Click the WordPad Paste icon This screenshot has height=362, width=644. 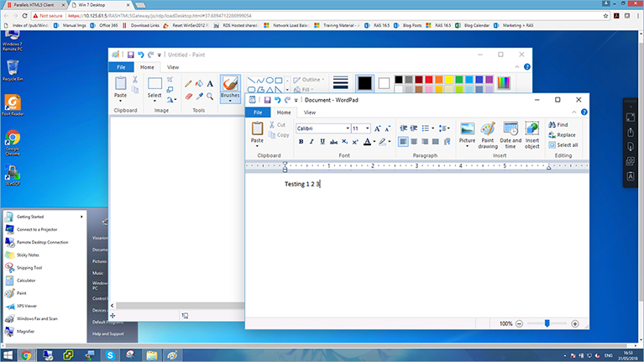point(257,129)
